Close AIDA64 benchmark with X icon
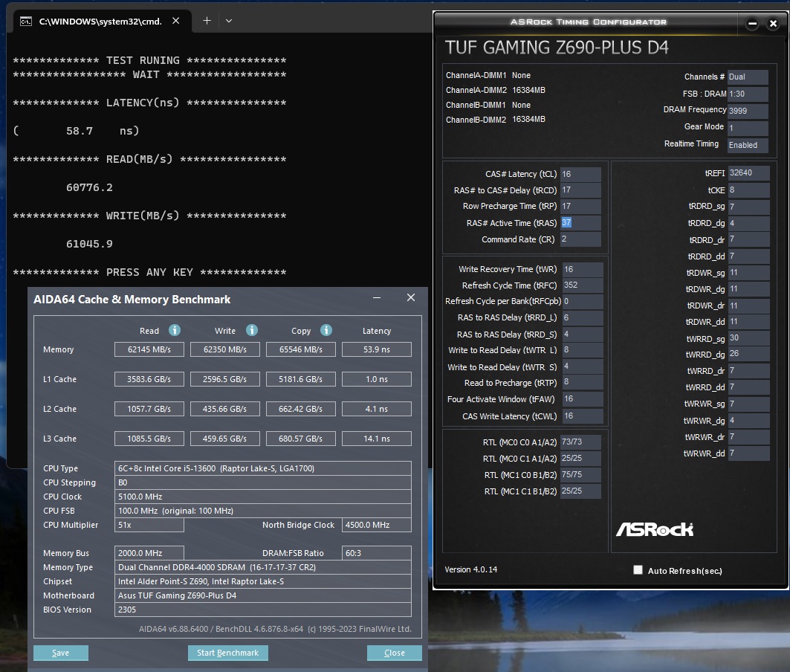The image size is (790, 672). (x=411, y=297)
